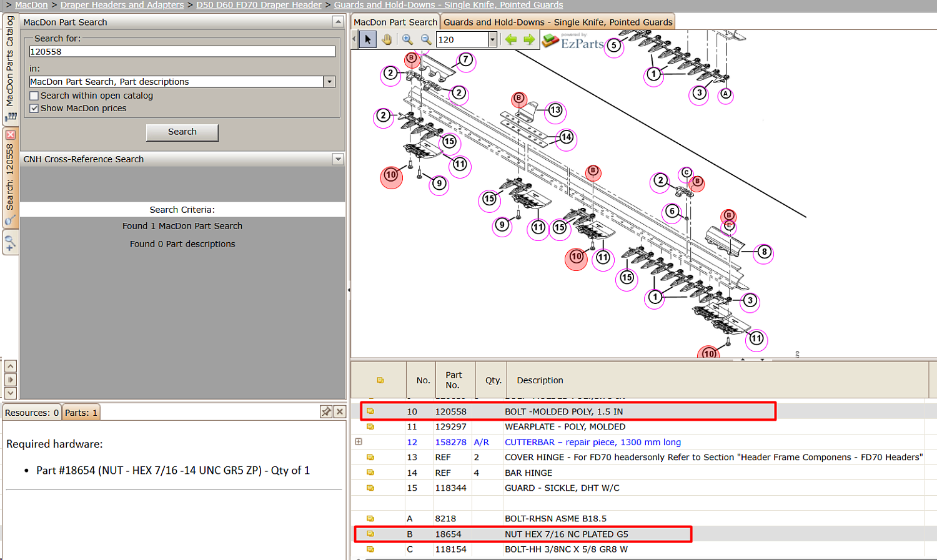Go to next diagram with right arrow
The image size is (937, 560).
pos(530,39)
